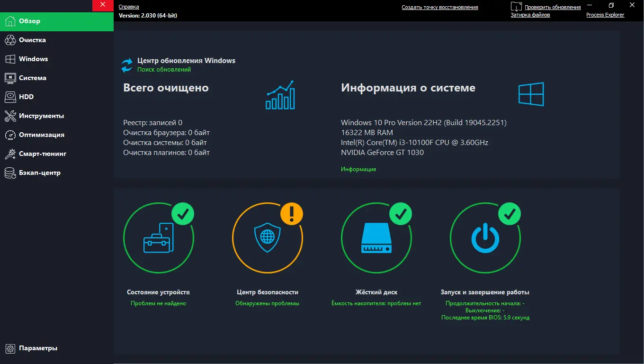Click Продолжительность начала: - text
Screen dimensions: 644x364
485,303
